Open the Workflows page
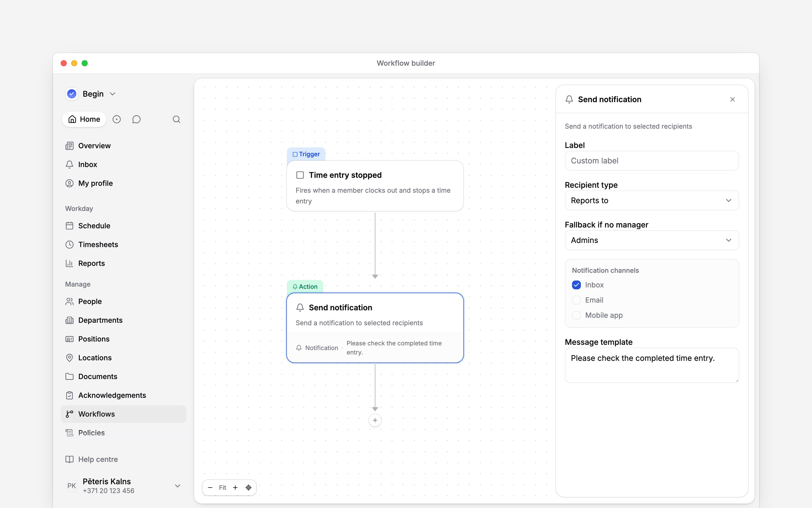Image resolution: width=812 pixels, height=508 pixels. click(124, 414)
